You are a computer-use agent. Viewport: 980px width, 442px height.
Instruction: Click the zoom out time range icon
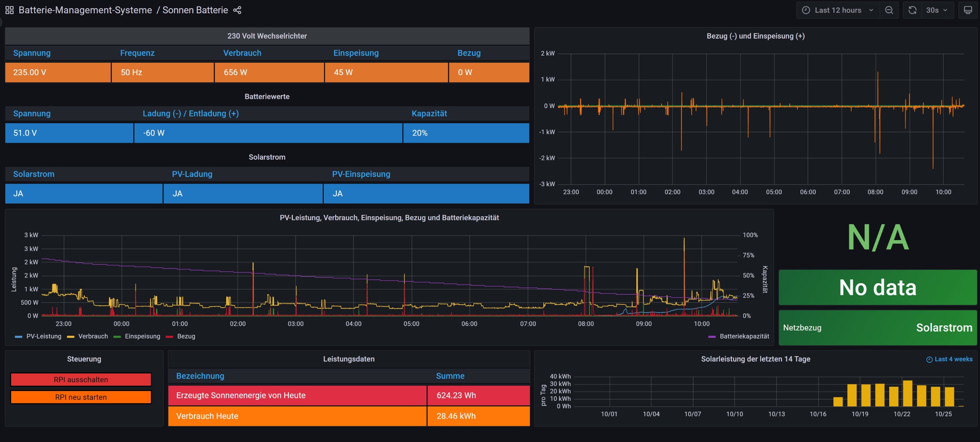pyautogui.click(x=889, y=10)
